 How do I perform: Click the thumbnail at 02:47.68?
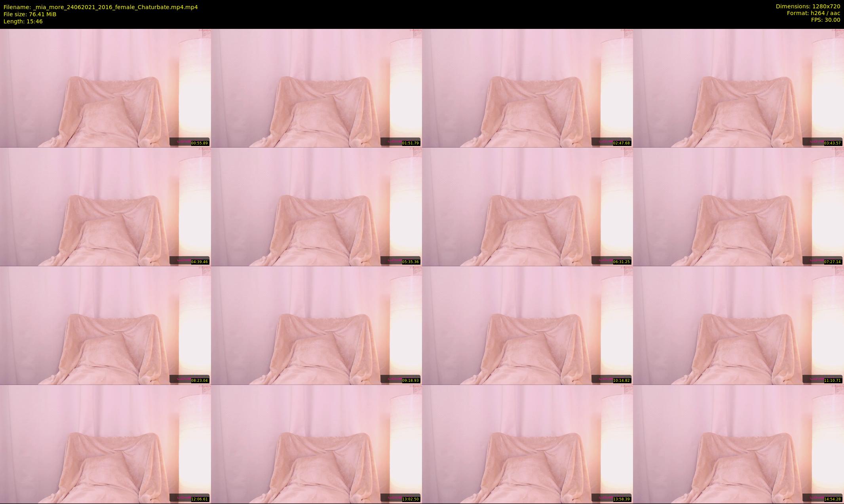pyautogui.click(x=527, y=88)
